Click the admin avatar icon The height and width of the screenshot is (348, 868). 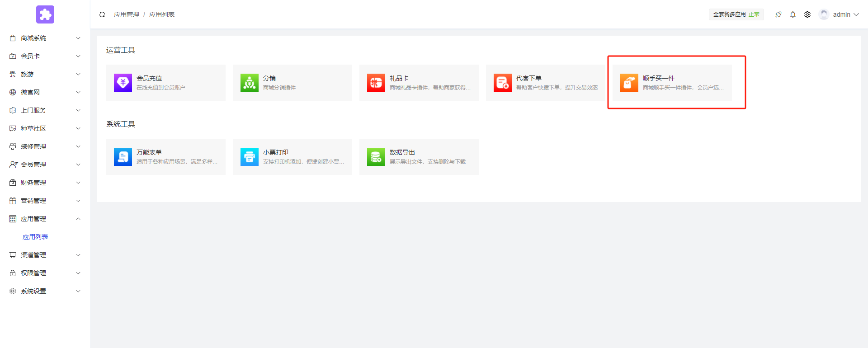pos(824,14)
